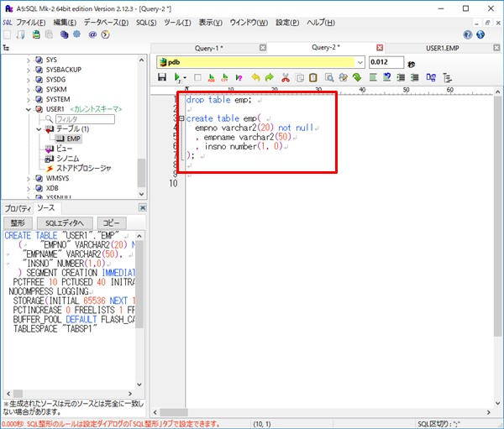This screenshot has width=504, height=429.
Task: Click the indent lines icon
Action: [401, 77]
